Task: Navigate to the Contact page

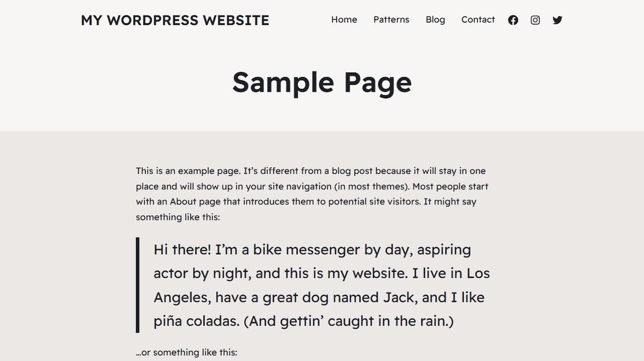Action: click(478, 20)
